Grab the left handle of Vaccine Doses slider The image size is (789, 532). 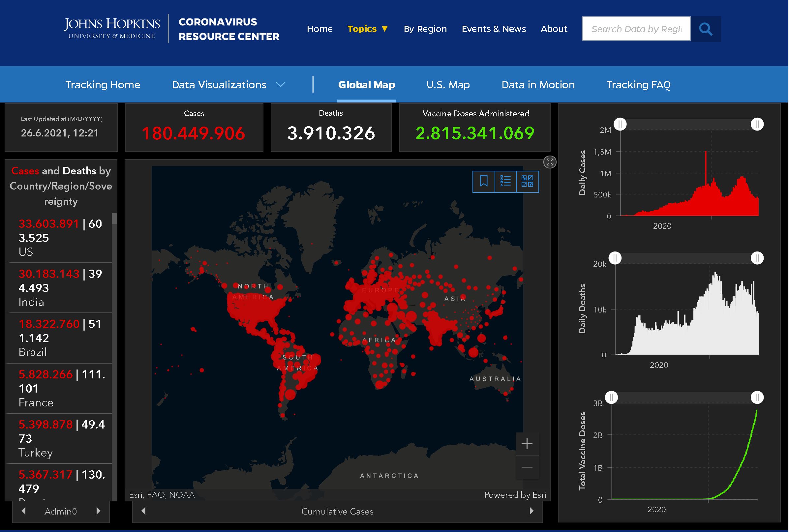click(611, 397)
